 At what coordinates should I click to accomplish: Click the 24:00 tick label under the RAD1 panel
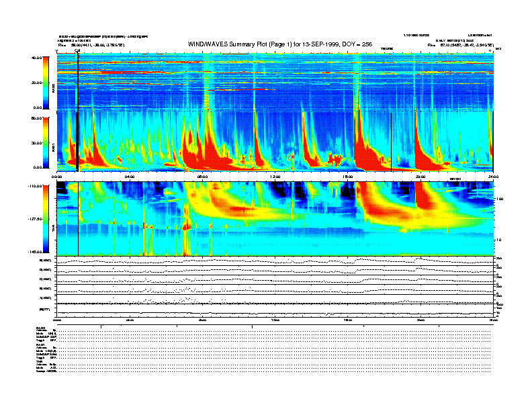point(493,177)
